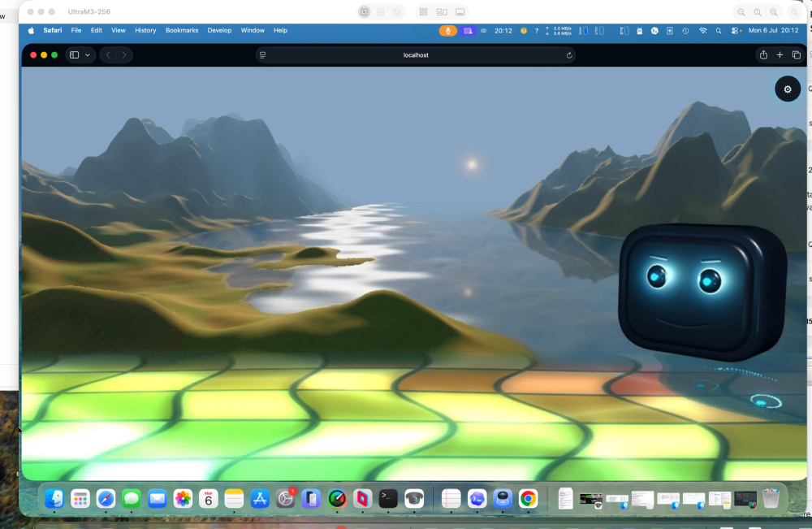The height and width of the screenshot is (529, 812).
Task: Toggle the orange microphone indicator
Action: (x=448, y=31)
